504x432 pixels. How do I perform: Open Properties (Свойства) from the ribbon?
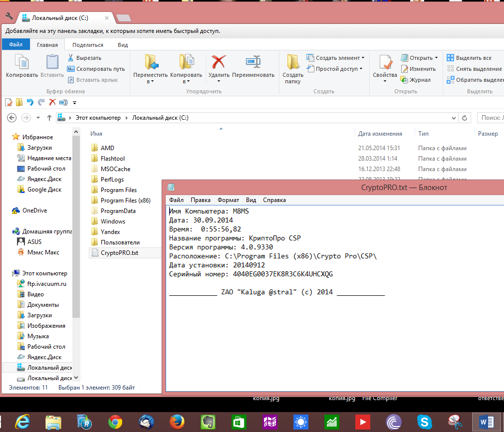385,63
